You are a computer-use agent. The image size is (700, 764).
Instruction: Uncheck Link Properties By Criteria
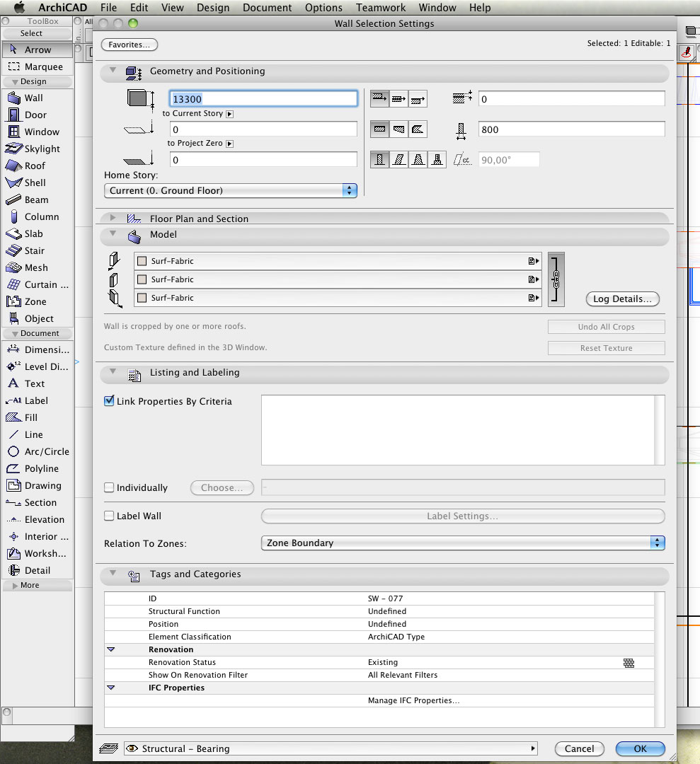[x=109, y=401]
